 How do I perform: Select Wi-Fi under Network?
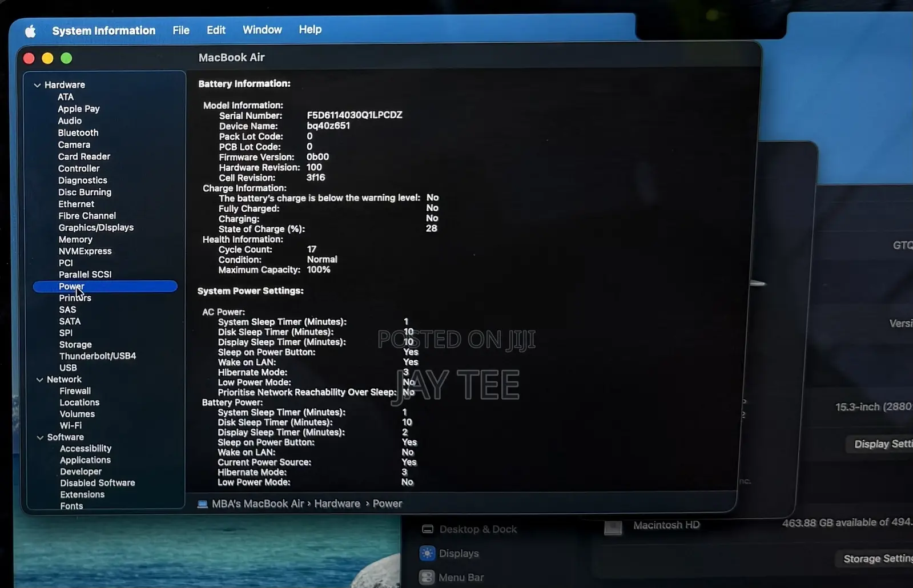71,426
